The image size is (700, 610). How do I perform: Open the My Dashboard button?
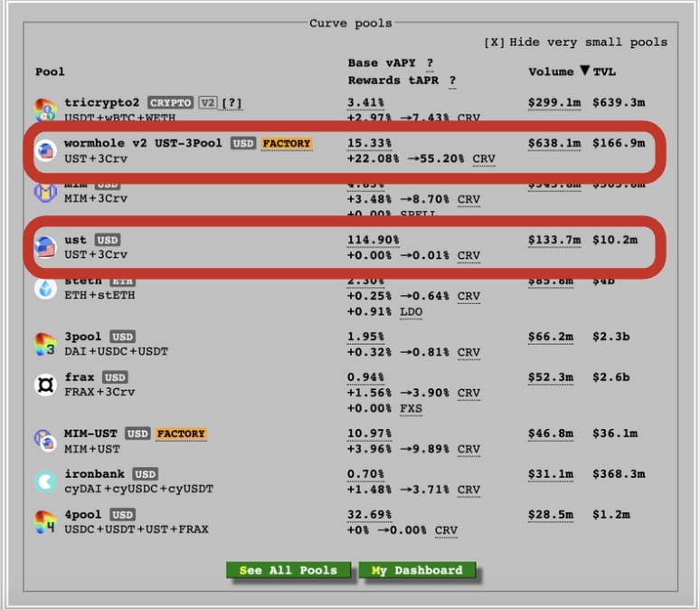(x=416, y=570)
